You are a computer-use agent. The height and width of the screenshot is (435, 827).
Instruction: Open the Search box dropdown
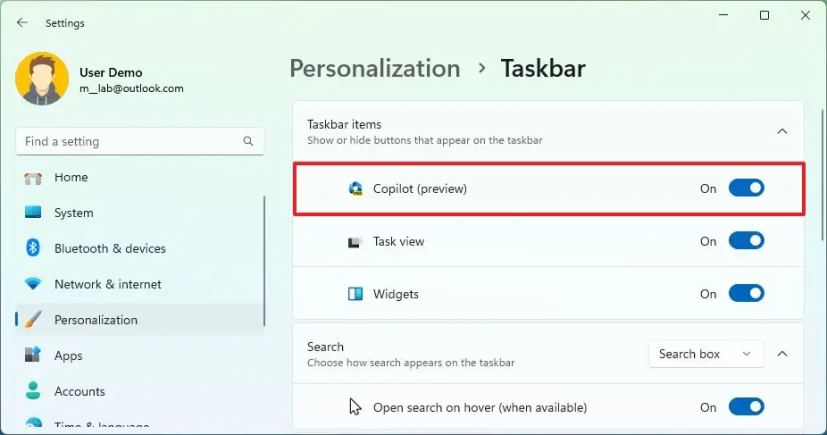(706, 354)
